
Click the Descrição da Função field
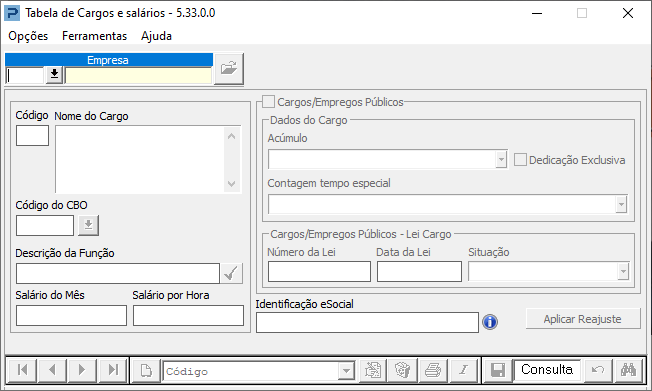tap(118, 273)
